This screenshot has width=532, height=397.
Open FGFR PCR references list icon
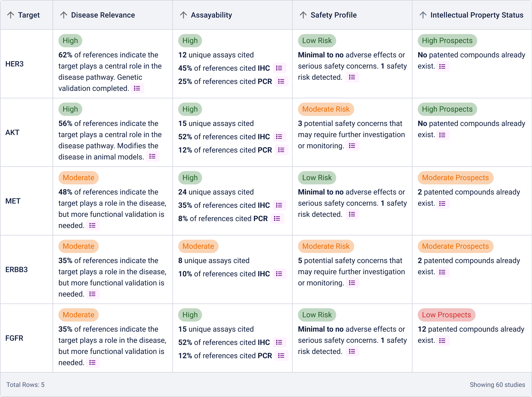[281, 356]
